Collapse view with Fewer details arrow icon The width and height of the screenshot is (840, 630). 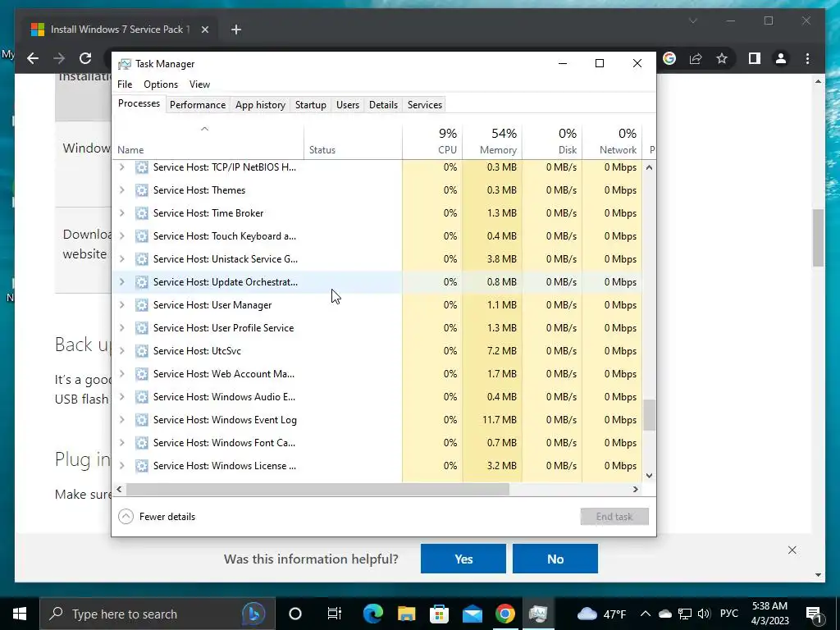click(x=126, y=517)
